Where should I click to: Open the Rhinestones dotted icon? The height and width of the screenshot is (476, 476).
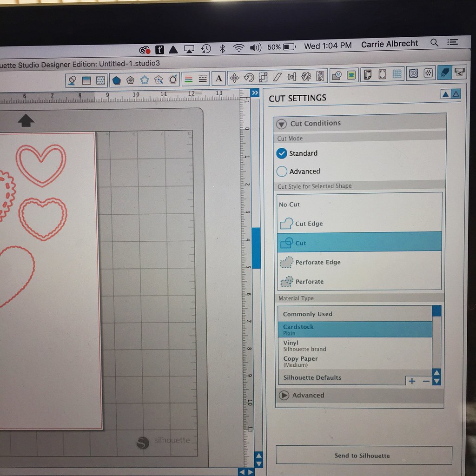tap(428, 73)
